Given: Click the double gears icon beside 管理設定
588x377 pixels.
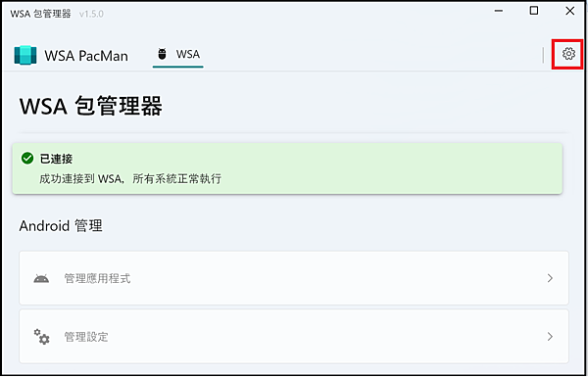Looking at the screenshot, I should coord(41,337).
